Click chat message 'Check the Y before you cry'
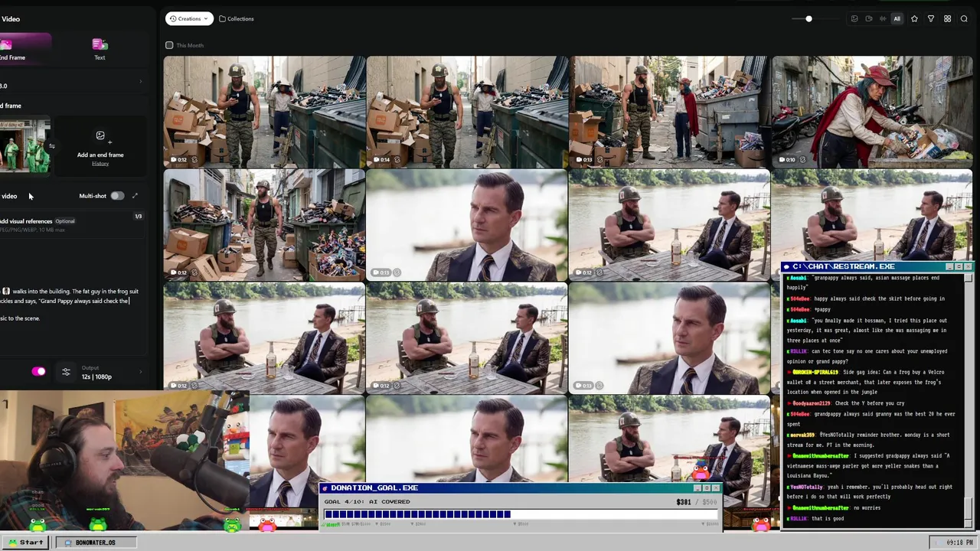Screen dimensions: 980x551 tap(870, 403)
